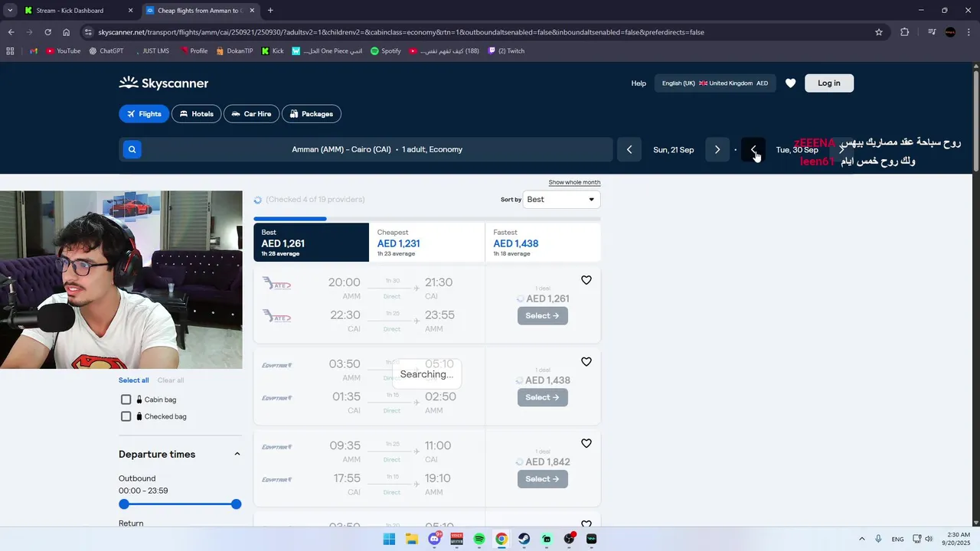Screen dimensions: 980x551
Task: Save the AED 1,842 flight with heart
Action: tap(586, 443)
